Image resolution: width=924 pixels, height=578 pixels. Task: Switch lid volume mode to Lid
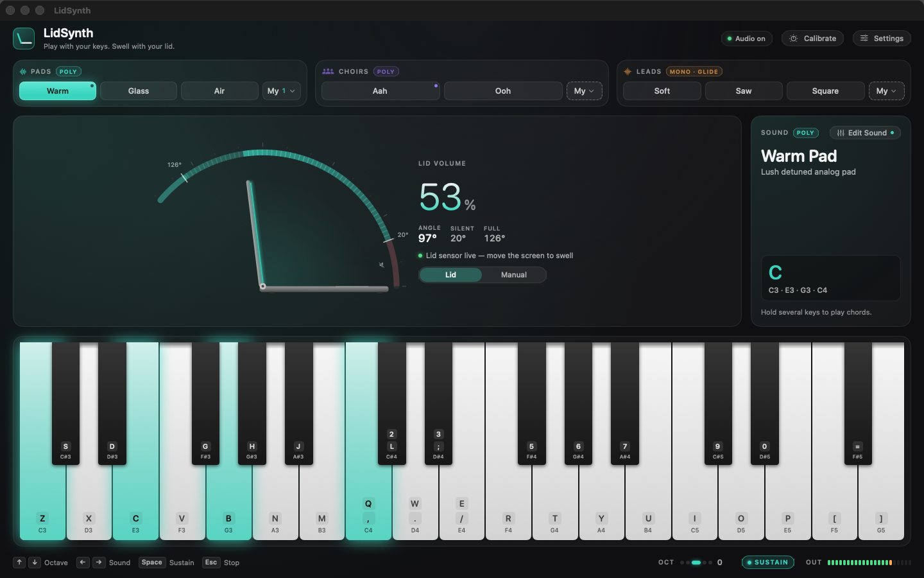pos(450,275)
